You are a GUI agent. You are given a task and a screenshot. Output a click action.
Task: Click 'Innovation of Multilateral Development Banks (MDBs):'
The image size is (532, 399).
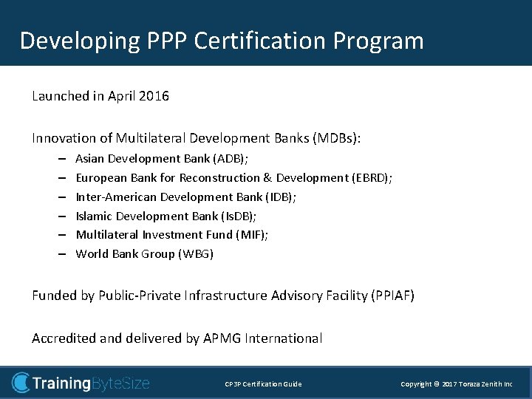(x=196, y=138)
